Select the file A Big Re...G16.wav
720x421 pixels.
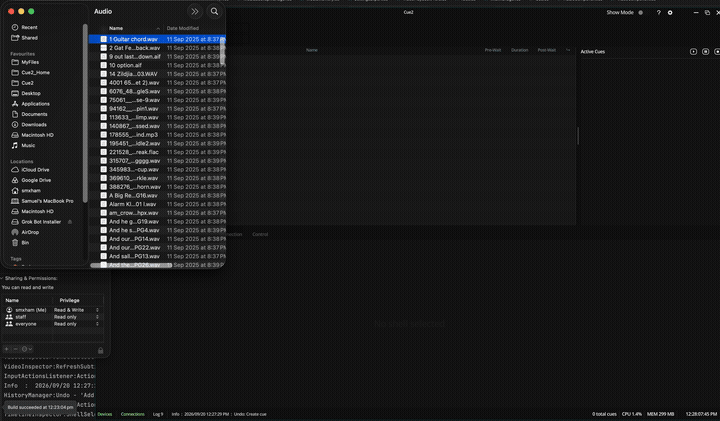point(157,196)
